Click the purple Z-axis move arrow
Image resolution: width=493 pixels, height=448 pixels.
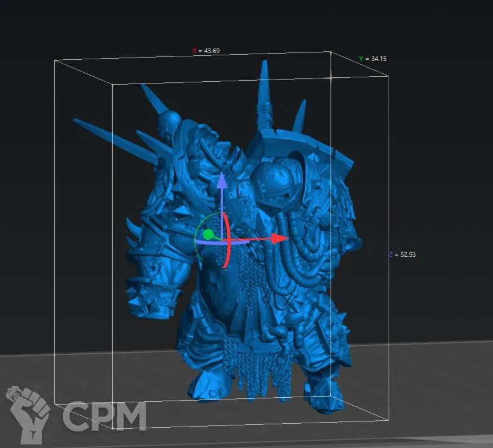click(222, 179)
